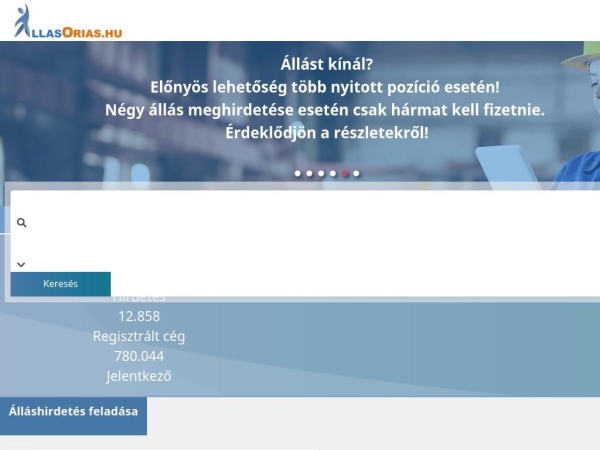This screenshot has width=600, height=450.
Task: Click "Érdeklődjön a részletekről!" banner text
Action: (327, 133)
